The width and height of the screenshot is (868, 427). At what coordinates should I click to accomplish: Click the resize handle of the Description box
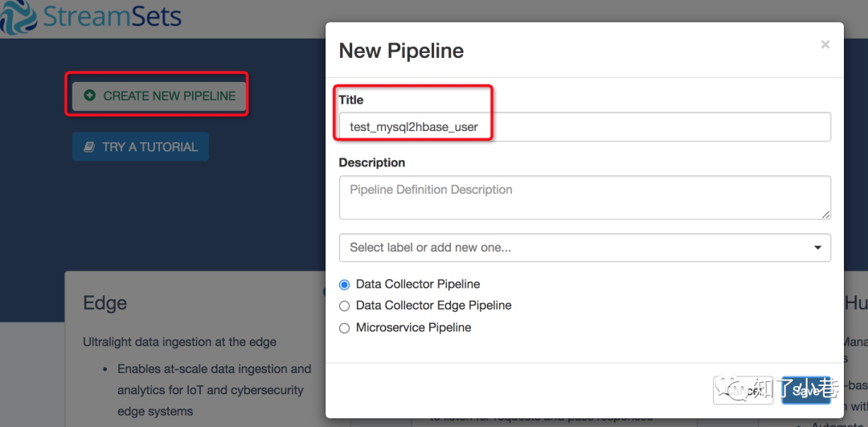click(825, 214)
